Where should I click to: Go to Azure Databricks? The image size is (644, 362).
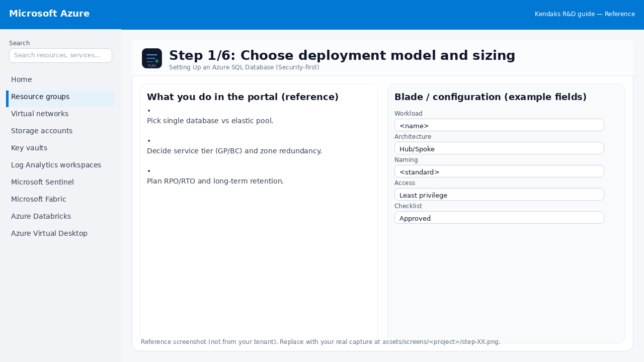pos(60,216)
